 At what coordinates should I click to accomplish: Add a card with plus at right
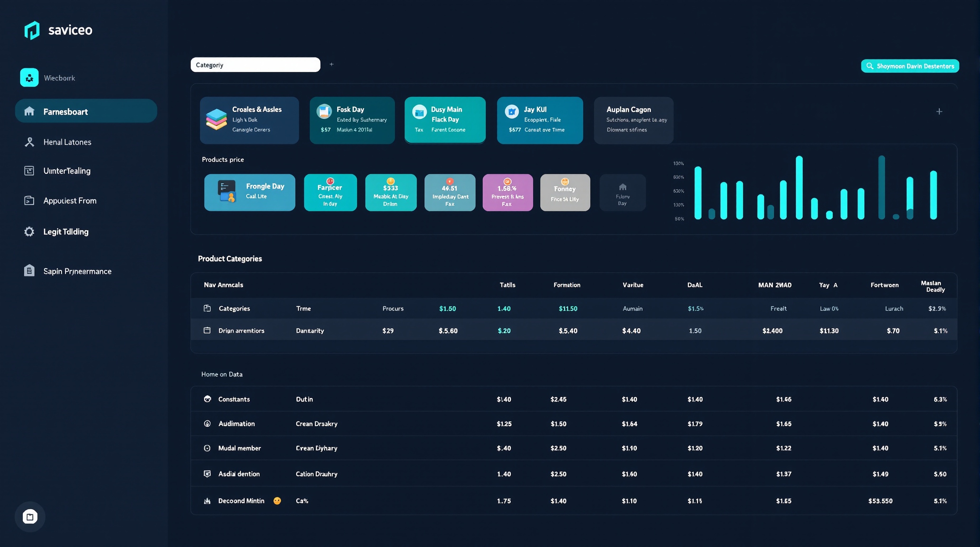[x=939, y=111]
